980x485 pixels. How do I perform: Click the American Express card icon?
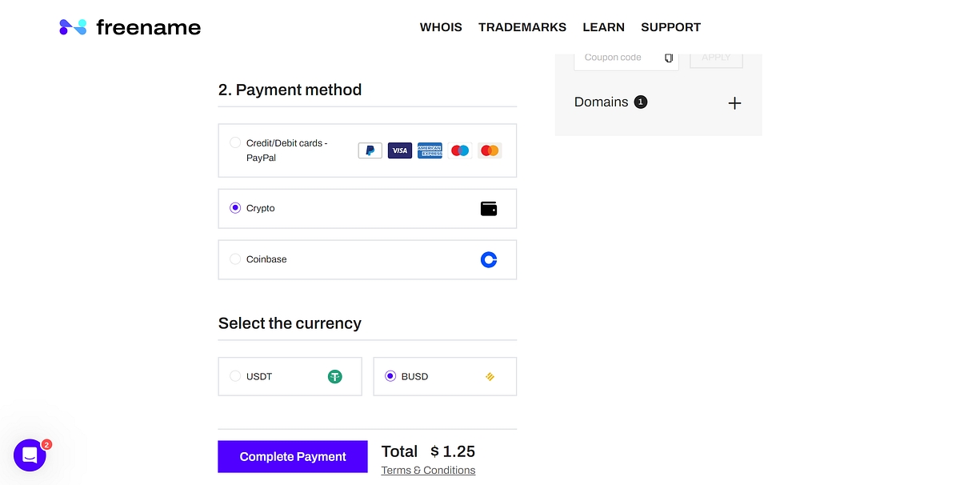[430, 150]
